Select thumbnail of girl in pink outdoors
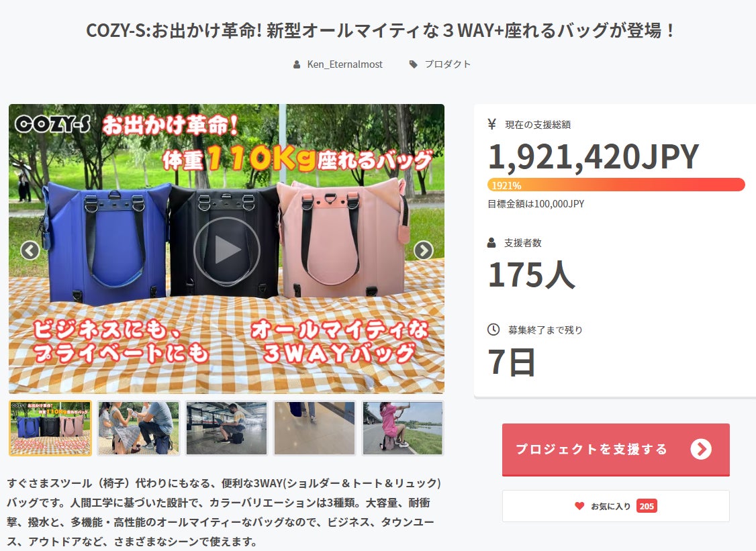Screen dimensions: 756x551 [x=403, y=428]
